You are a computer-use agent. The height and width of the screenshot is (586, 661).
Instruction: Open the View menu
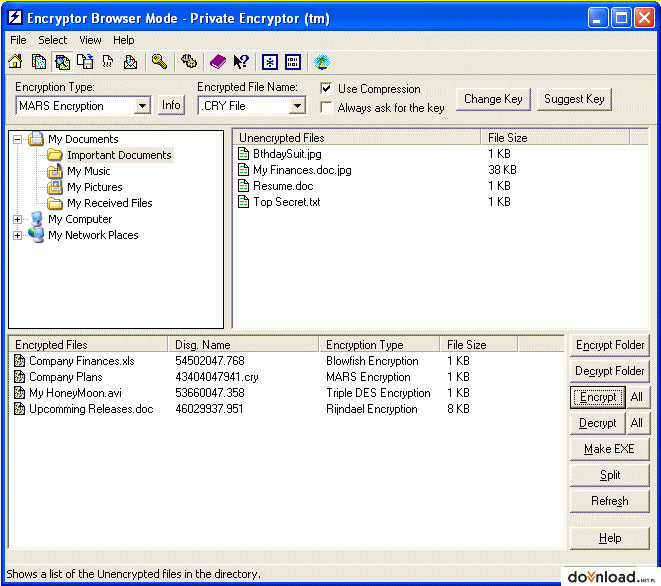90,40
